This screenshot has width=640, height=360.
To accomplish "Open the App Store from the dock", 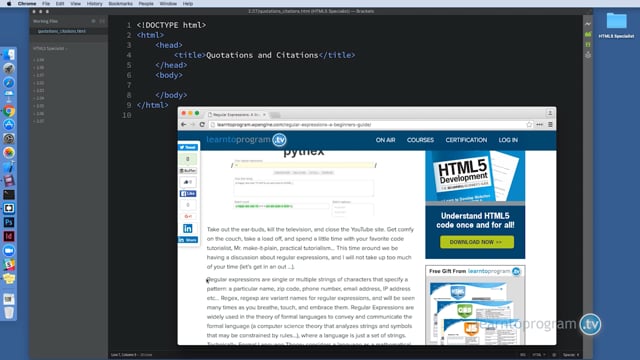I will 9,124.
